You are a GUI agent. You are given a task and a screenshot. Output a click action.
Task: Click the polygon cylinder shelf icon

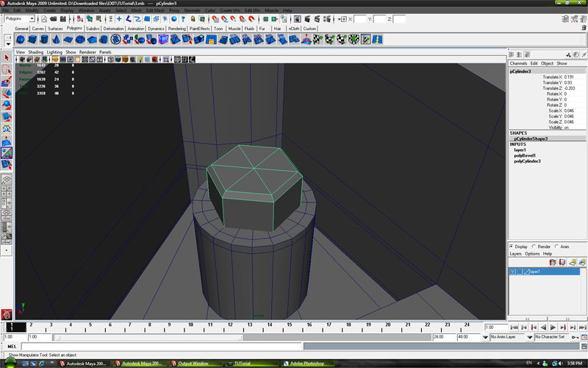coord(46,40)
